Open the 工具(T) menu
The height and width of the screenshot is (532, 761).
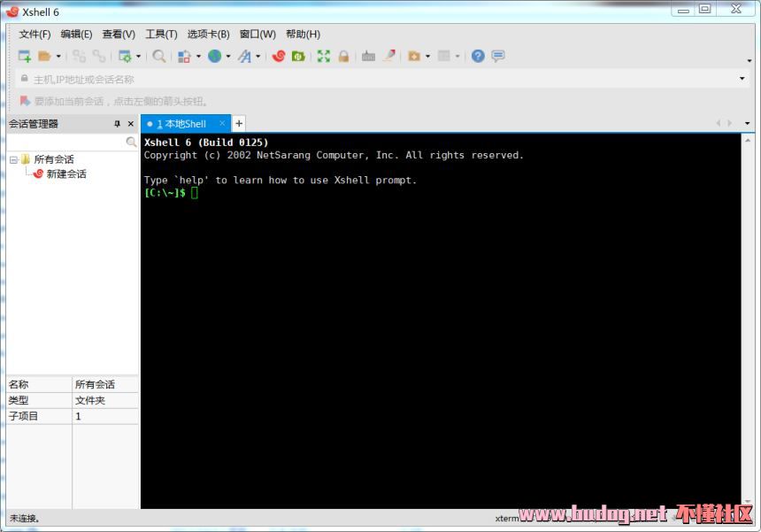[x=161, y=34]
